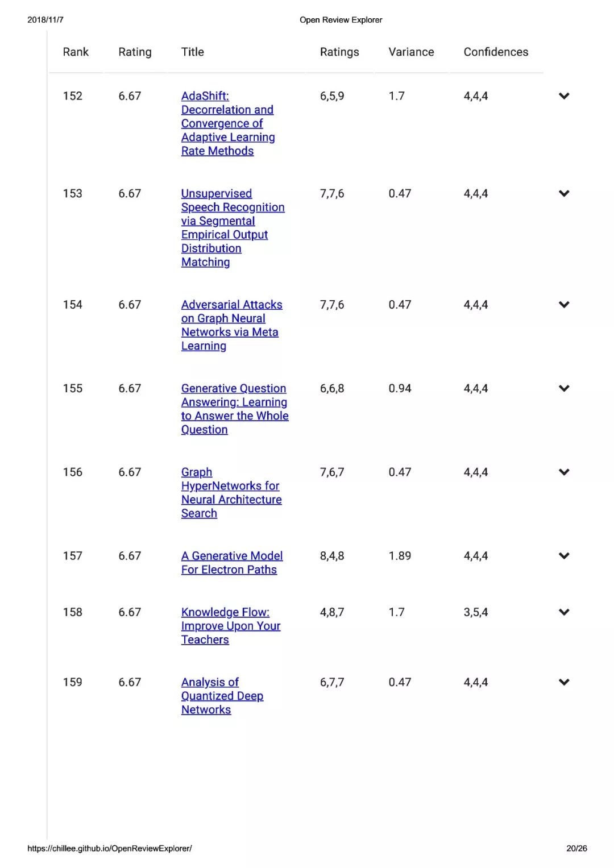This screenshot has height=868, width=614.
Task: Expand chevron for Generative Question Answering row
Action: pos(564,389)
